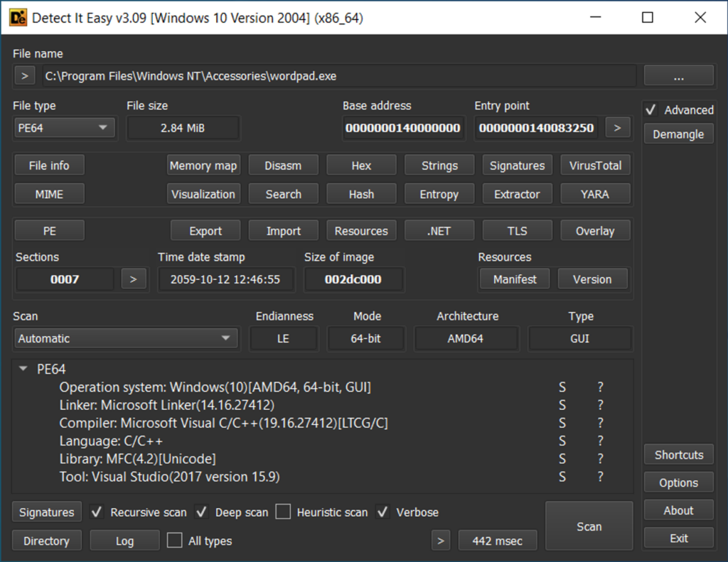Click the question mark for Library MFC row
The width and height of the screenshot is (728, 562).
(x=600, y=458)
